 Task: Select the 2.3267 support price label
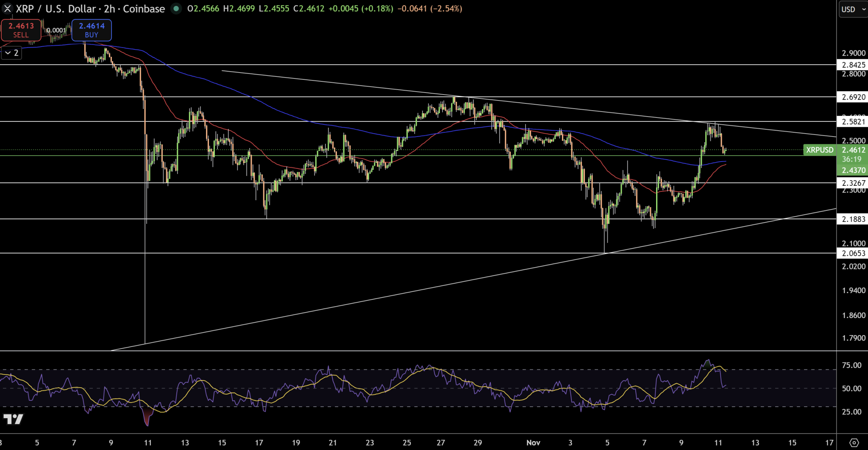(853, 183)
